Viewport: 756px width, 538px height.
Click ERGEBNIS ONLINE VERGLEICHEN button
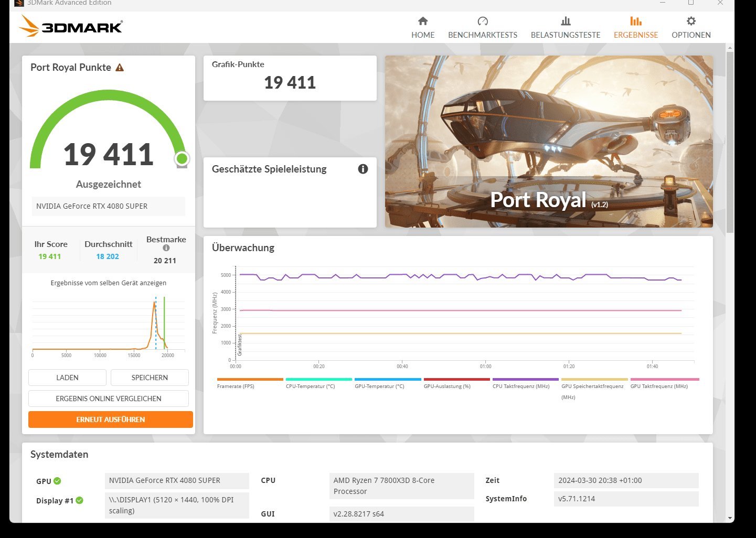pos(109,399)
